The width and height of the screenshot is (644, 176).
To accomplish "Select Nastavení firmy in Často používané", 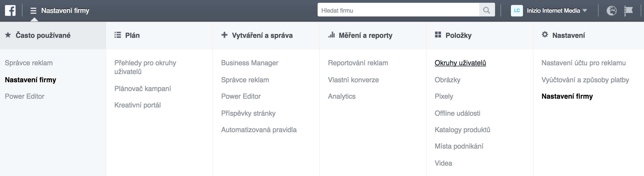I will [31, 80].
